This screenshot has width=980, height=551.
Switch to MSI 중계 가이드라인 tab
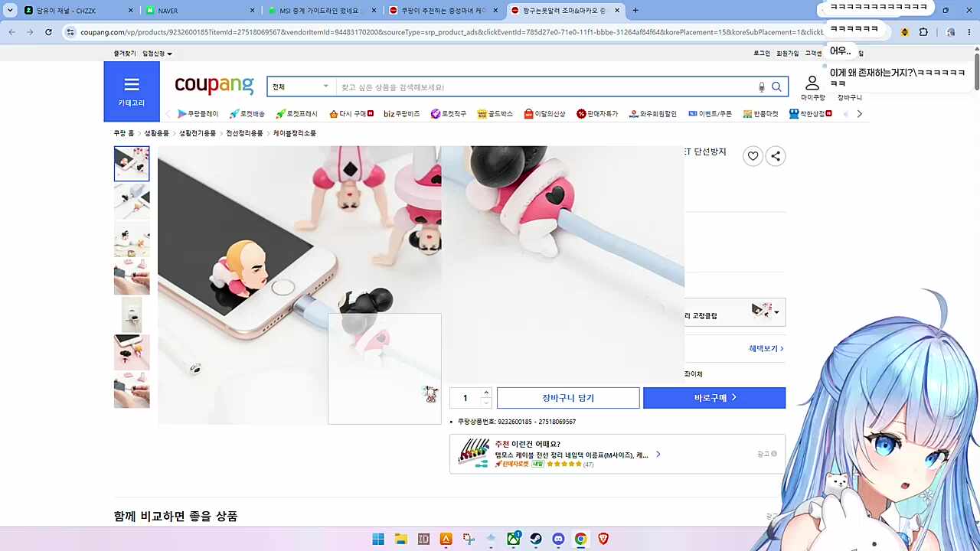click(322, 11)
